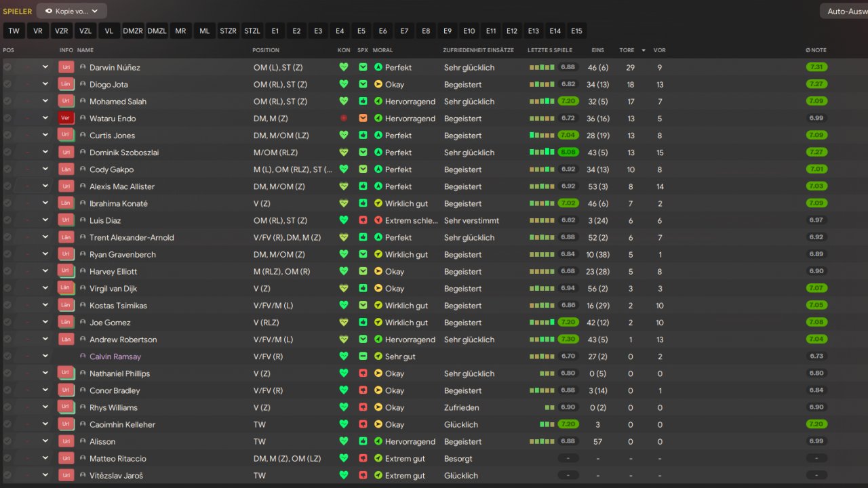The width and height of the screenshot is (868, 488).
Task: Click the red sharpness icon for Luis Díaz
Action: coord(363,220)
